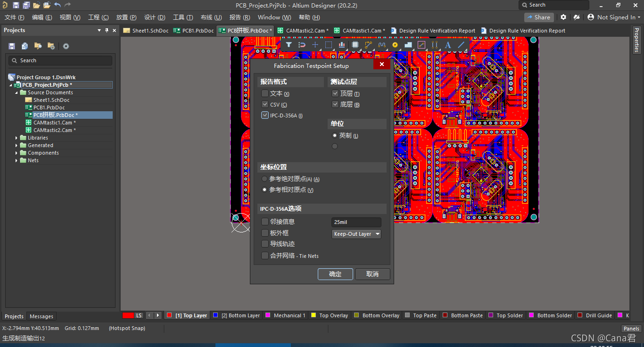Select the text string placement tool (A icon)
Viewport: 644px width, 347px height.
[448, 45]
